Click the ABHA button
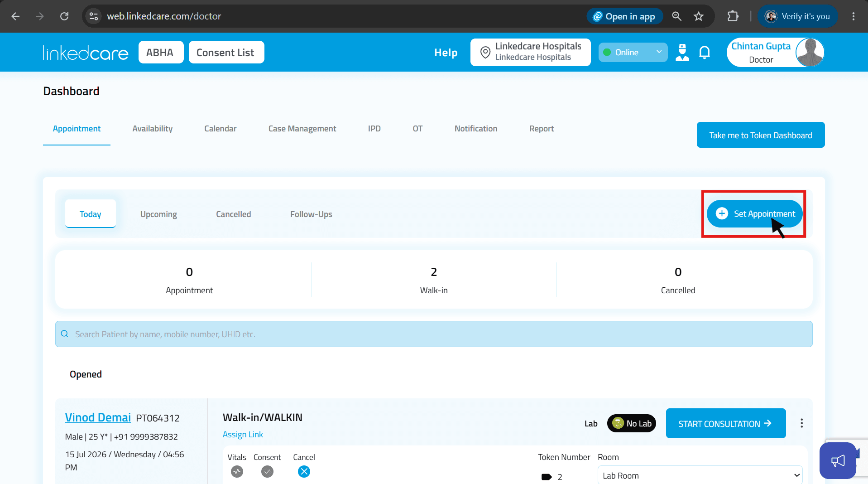Screen dimensions: 868x484 pos(161,52)
